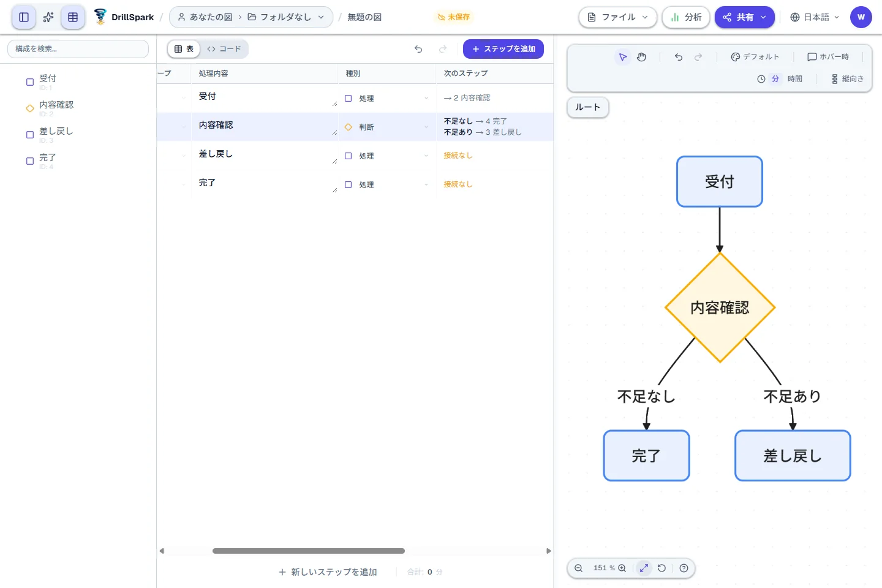
Task: Click the 構成を検索 search field
Action: pyautogui.click(x=78, y=49)
